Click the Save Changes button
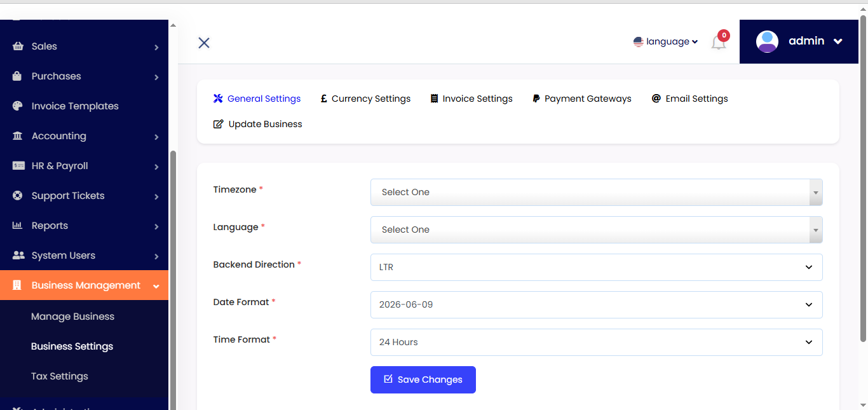The image size is (868, 410). [x=423, y=379]
